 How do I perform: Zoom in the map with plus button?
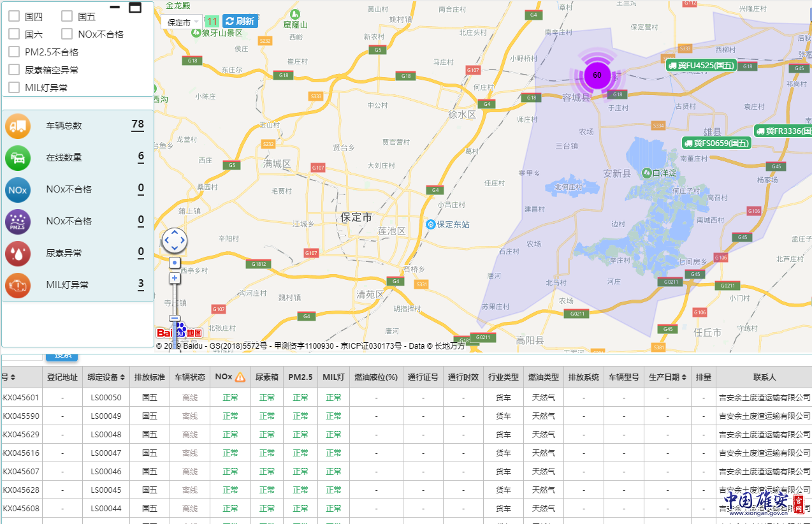point(175,278)
